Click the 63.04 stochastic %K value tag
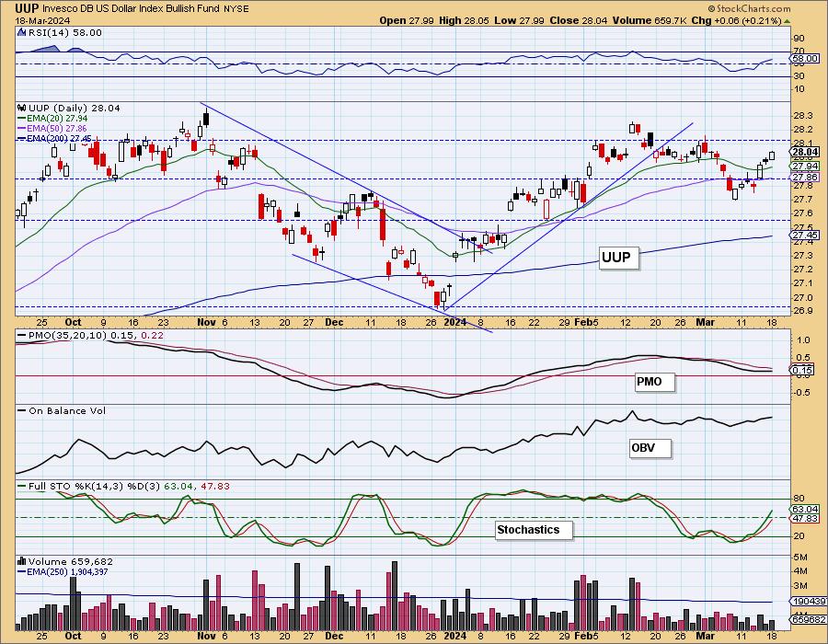Screen dimensions: 828x644 pos(805,510)
